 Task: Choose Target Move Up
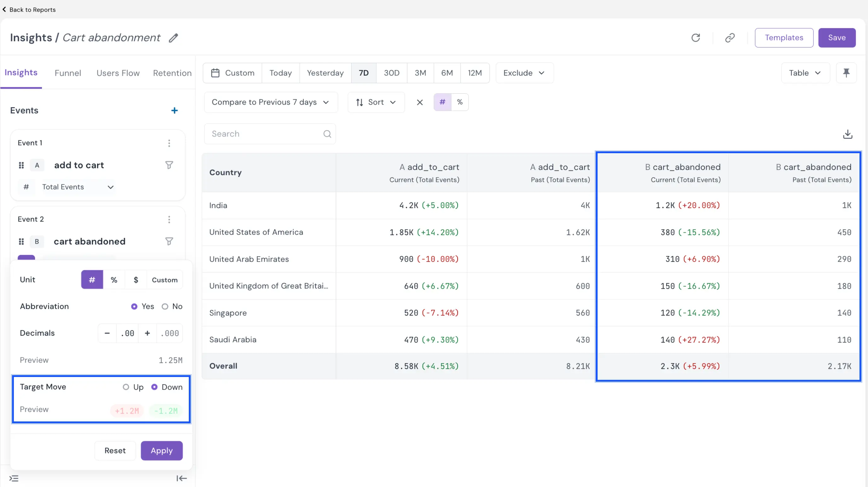(126, 387)
